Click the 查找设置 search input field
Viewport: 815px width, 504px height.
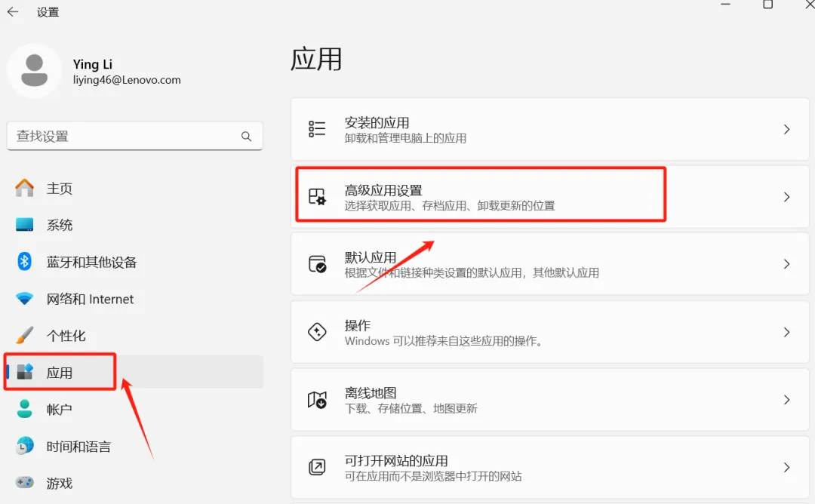pos(125,137)
